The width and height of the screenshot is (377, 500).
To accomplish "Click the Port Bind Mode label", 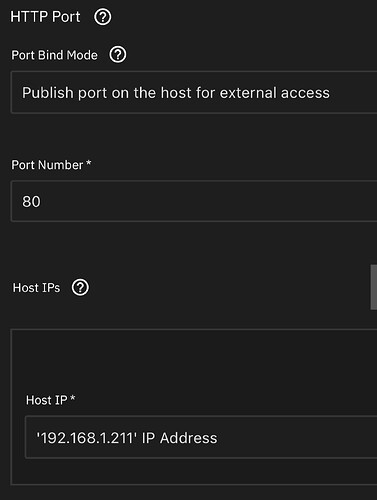I will click(54, 55).
